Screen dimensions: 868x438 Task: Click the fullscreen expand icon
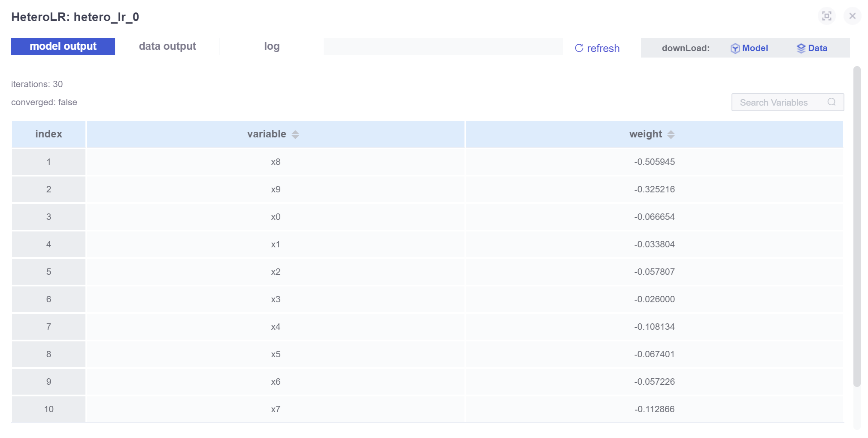tap(826, 16)
